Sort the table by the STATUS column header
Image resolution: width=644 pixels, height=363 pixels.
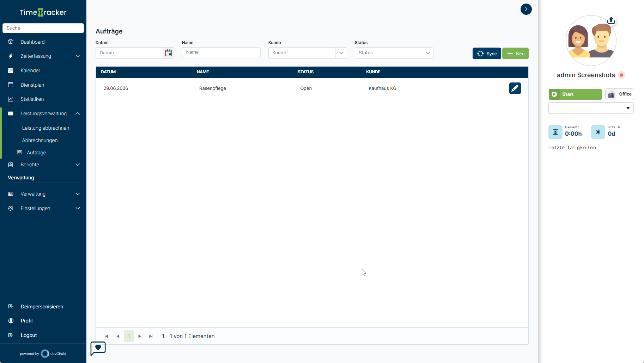pos(305,72)
